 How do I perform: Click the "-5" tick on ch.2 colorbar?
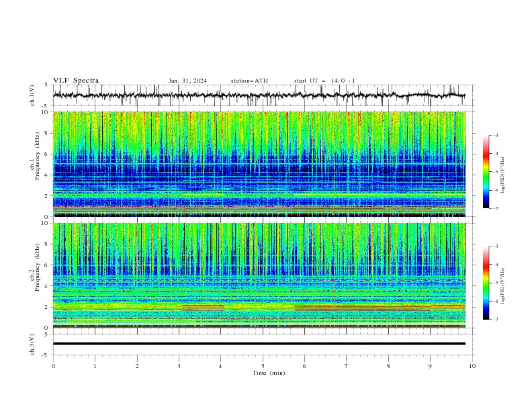pyautogui.click(x=496, y=283)
